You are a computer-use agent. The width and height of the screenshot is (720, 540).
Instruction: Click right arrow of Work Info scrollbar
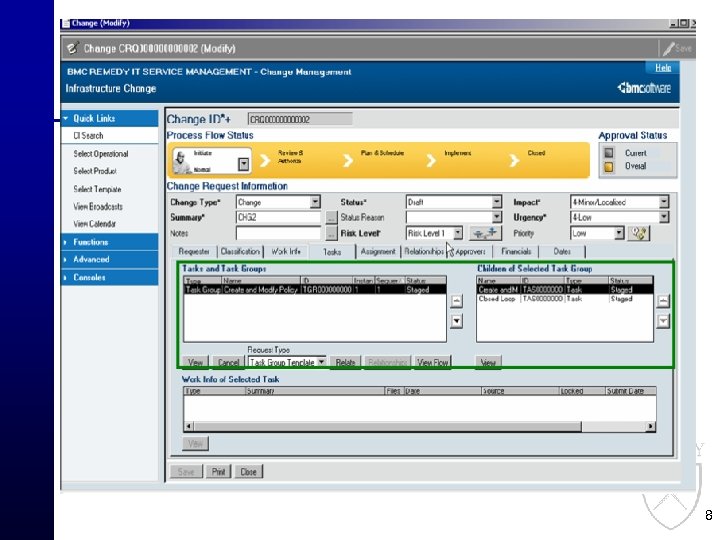(651, 427)
